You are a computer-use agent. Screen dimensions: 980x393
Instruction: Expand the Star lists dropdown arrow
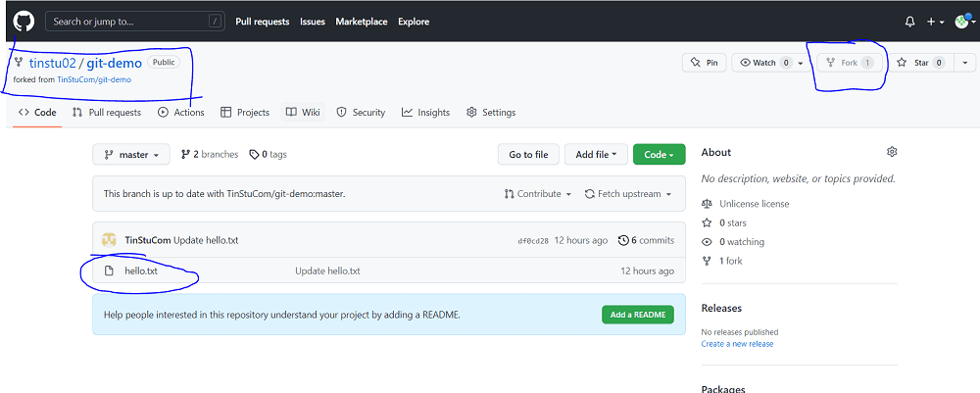965,63
